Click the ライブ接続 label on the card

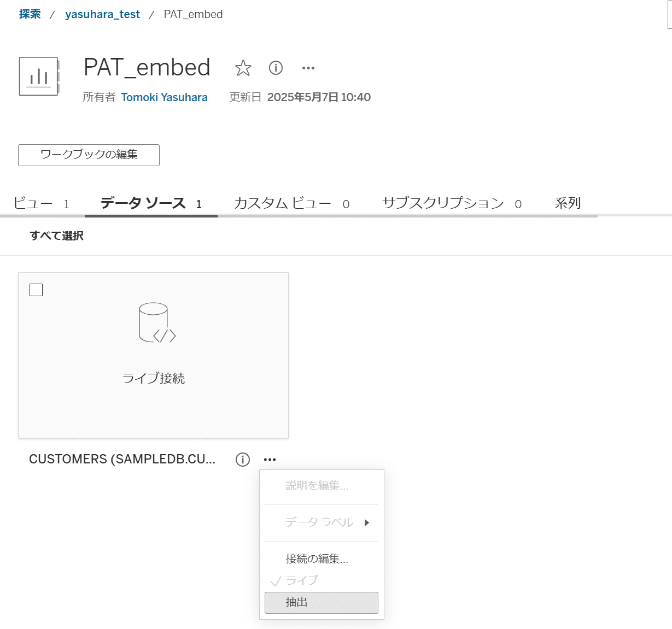(x=154, y=378)
